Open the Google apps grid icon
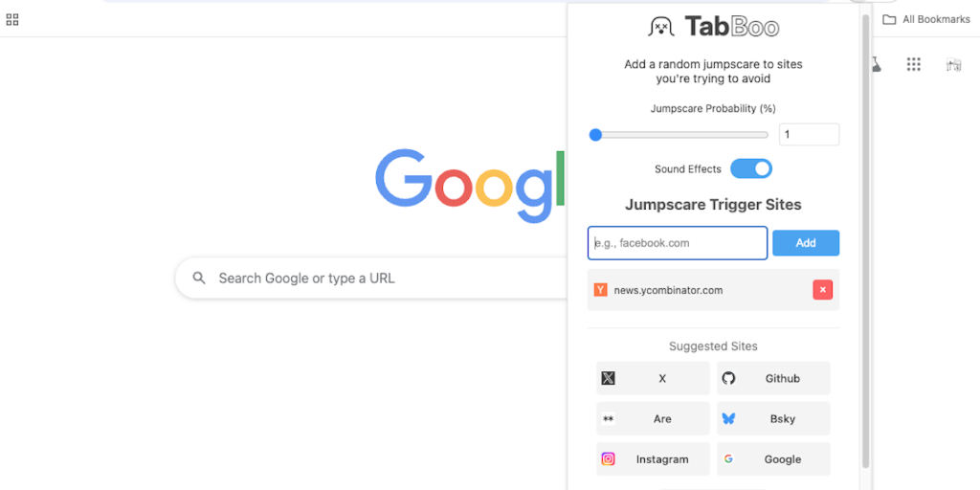The height and width of the screenshot is (490, 980). 914,64
